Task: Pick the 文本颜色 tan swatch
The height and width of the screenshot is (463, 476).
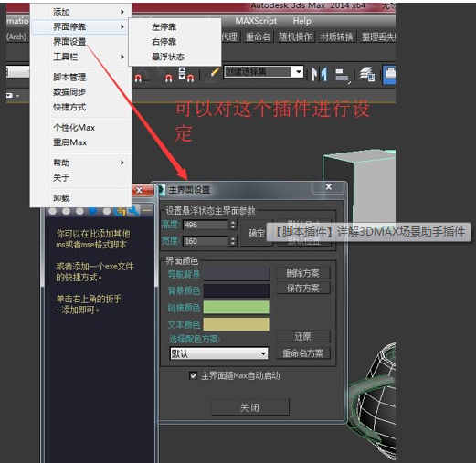Action: pyautogui.click(x=237, y=324)
